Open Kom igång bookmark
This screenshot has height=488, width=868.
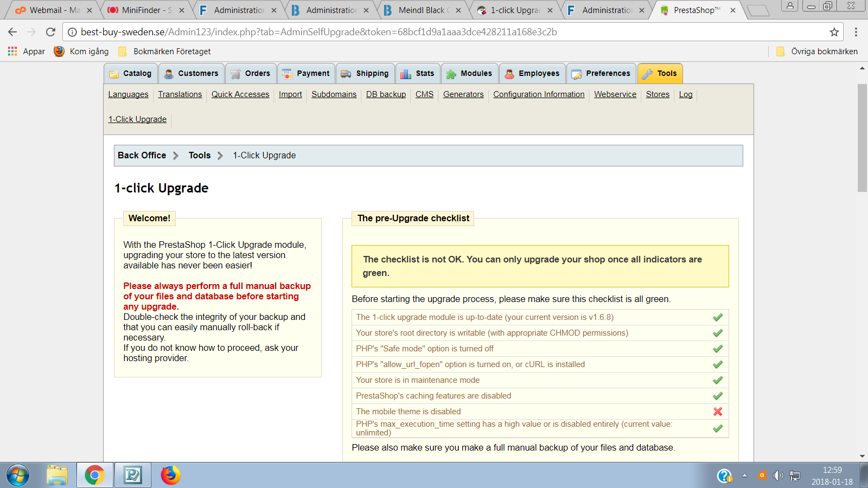(x=81, y=52)
